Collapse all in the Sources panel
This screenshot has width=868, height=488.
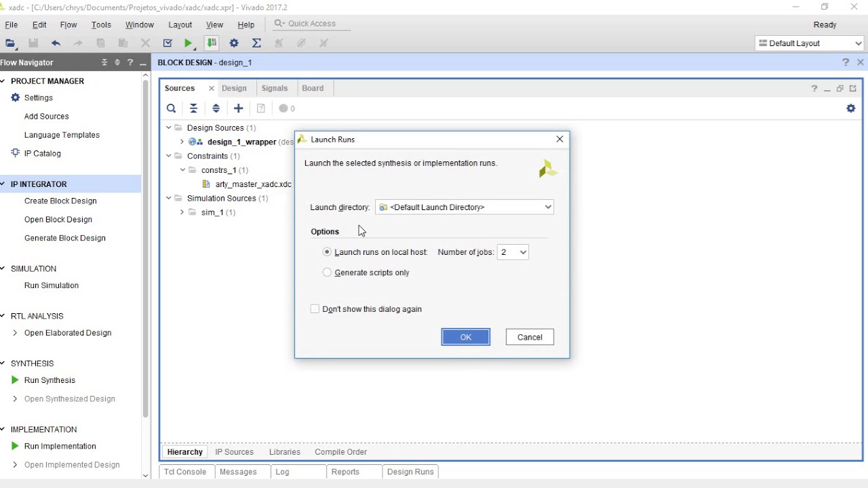tap(193, 108)
